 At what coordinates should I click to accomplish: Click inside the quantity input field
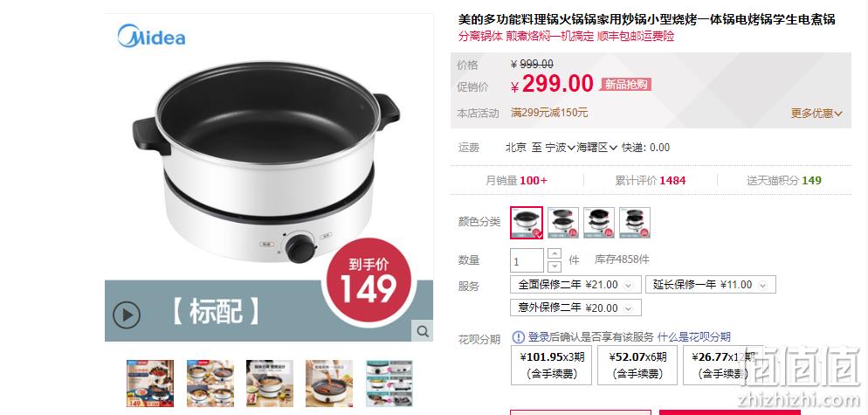527,260
